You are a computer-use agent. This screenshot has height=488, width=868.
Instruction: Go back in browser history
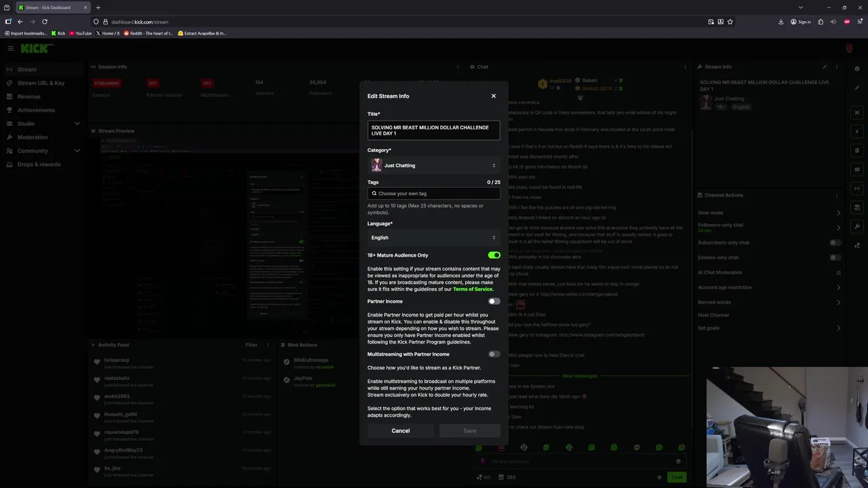click(x=20, y=22)
